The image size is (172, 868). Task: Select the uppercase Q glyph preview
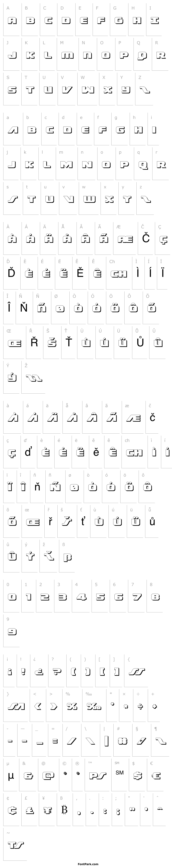click(x=142, y=55)
